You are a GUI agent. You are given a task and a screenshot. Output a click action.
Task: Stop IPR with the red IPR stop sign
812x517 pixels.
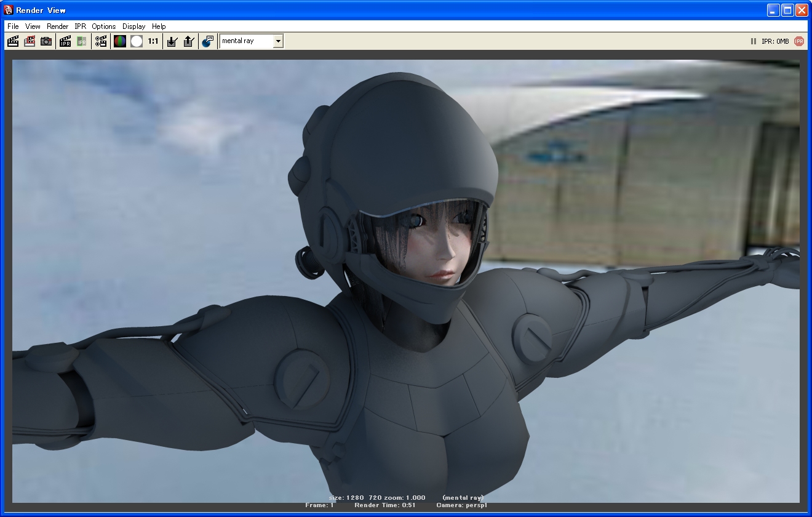tap(798, 41)
